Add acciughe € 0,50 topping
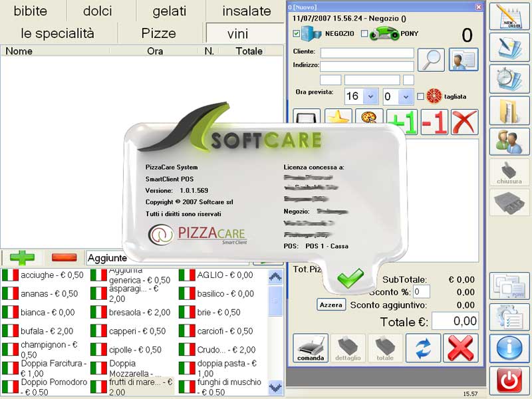The image size is (532, 399). pos(43,275)
